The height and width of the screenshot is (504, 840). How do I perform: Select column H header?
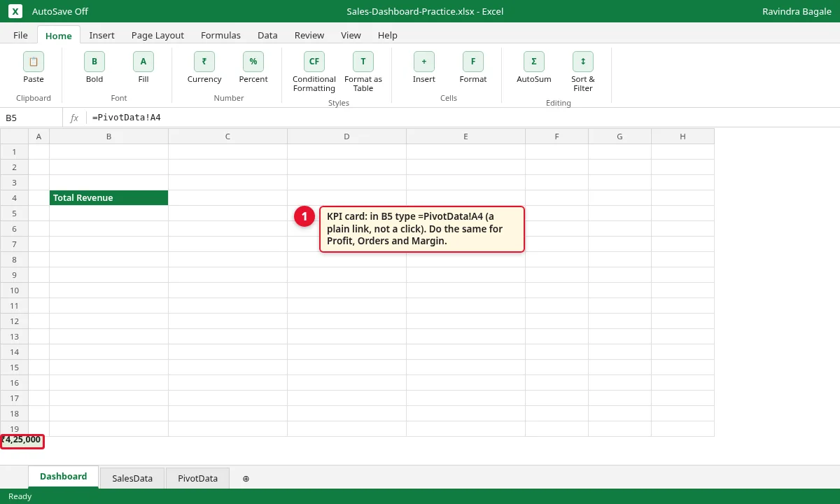(683, 136)
